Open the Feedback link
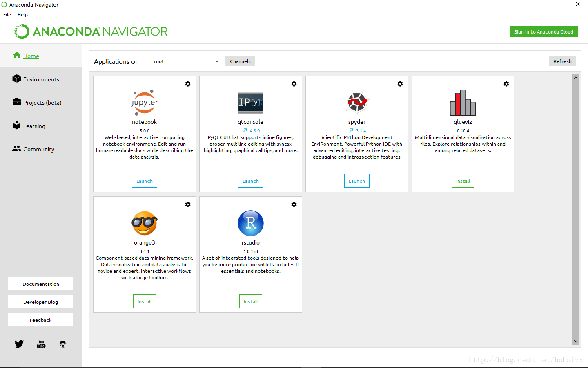The height and width of the screenshot is (368, 588). click(x=41, y=320)
